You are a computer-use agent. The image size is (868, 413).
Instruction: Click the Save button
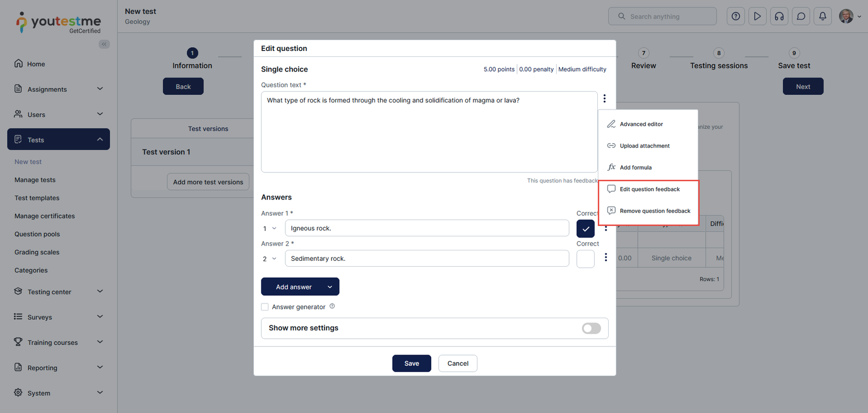pyautogui.click(x=411, y=364)
